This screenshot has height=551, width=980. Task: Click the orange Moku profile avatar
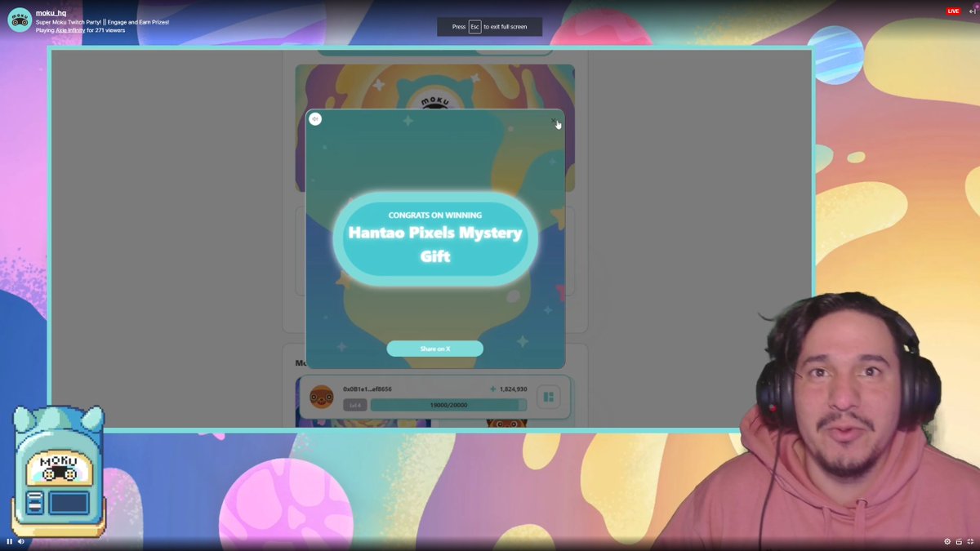click(x=322, y=398)
